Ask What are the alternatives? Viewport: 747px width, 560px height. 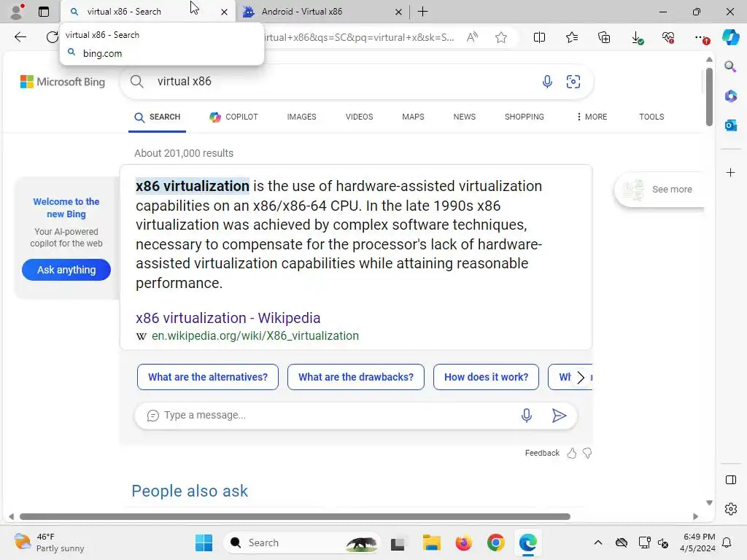pyautogui.click(x=208, y=377)
